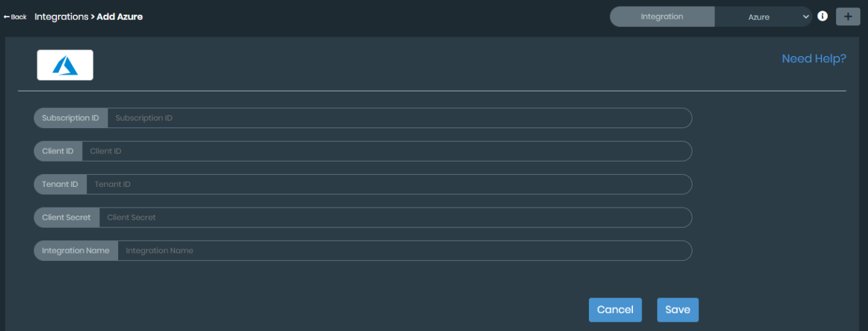Focus the Subscription ID input field
868x331 pixels.
(x=399, y=118)
